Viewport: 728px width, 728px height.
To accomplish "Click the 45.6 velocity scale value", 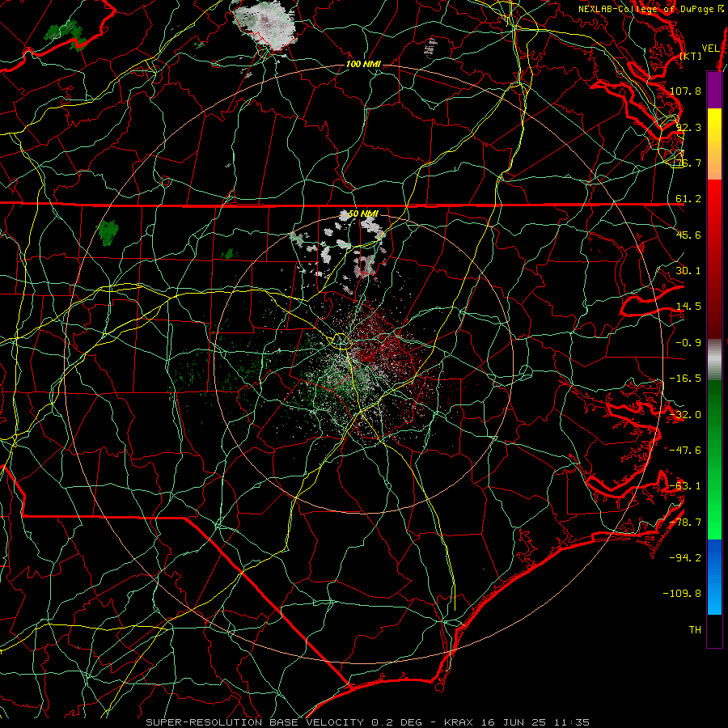I will [688, 235].
